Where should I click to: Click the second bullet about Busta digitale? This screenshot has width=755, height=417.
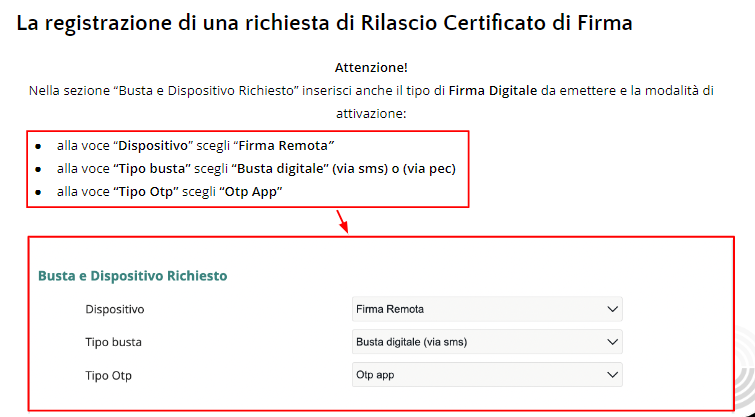click(x=256, y=169)
